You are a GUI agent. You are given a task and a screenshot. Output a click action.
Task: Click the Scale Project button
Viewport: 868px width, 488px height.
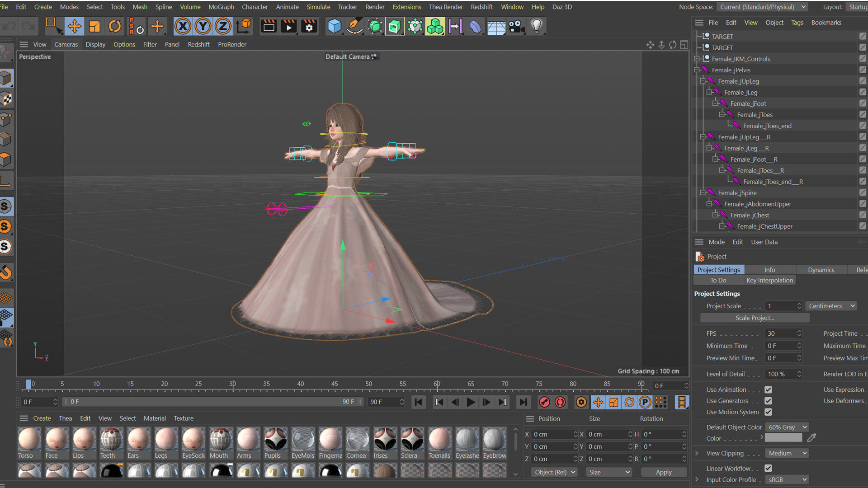(x=755, y=318)
